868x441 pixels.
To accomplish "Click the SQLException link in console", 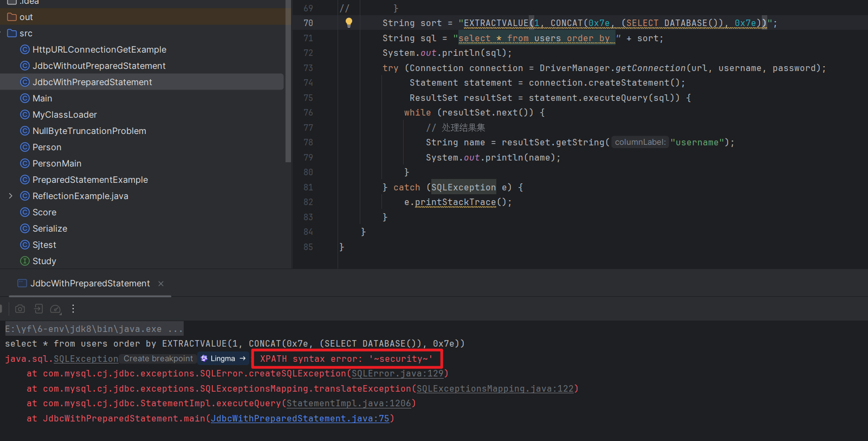I will (x=86, y=359).
